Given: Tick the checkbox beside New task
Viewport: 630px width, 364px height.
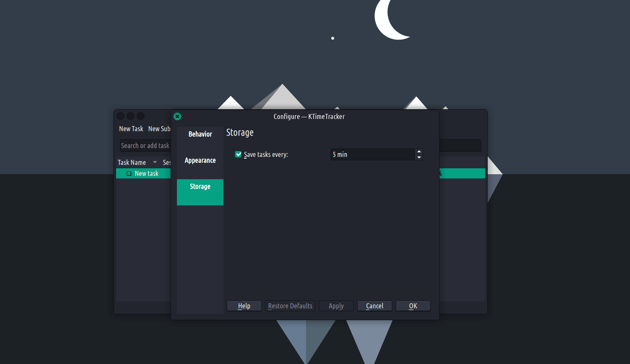Looking at the screenshot, I should 129,173.
